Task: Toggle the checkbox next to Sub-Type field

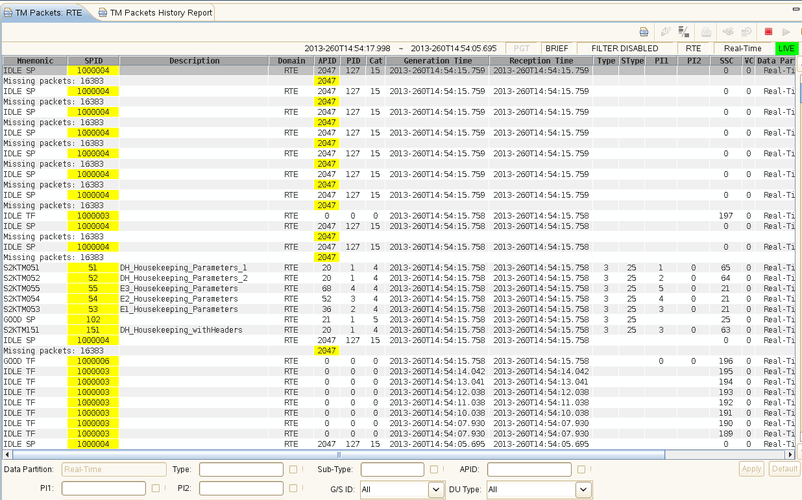Action: click(x=433, y=469)
